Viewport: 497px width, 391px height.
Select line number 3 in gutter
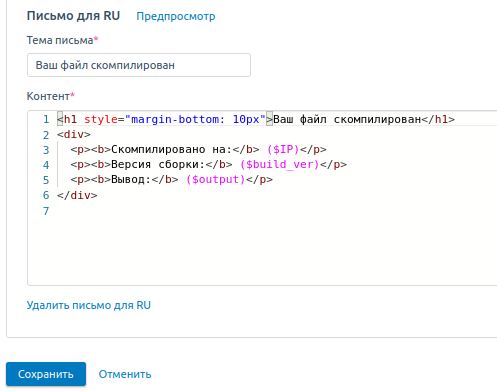(x=46, y=150)
